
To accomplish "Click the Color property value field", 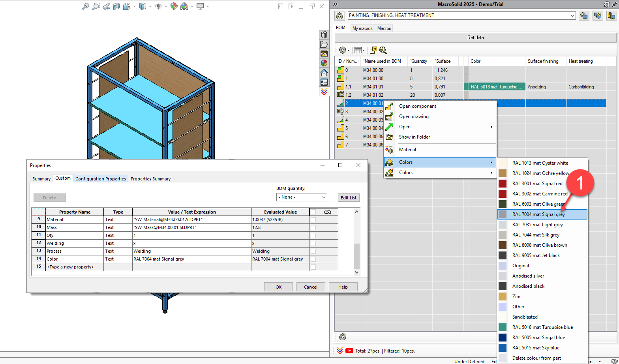I will pos(191,259).
